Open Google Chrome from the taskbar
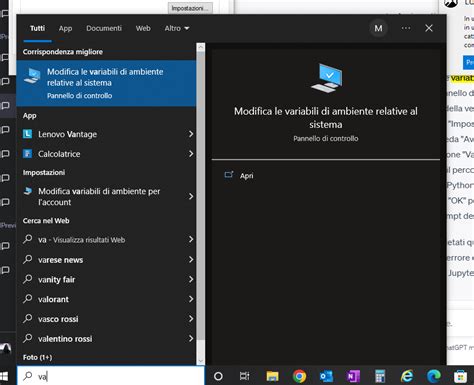Viewport: 474px width, 385px height. coord(299,376)
